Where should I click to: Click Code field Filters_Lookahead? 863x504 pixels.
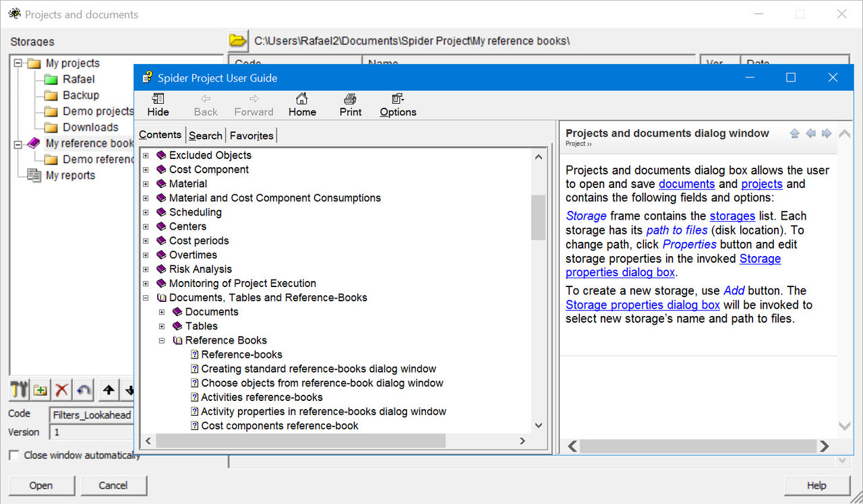[x=91, y=415]
